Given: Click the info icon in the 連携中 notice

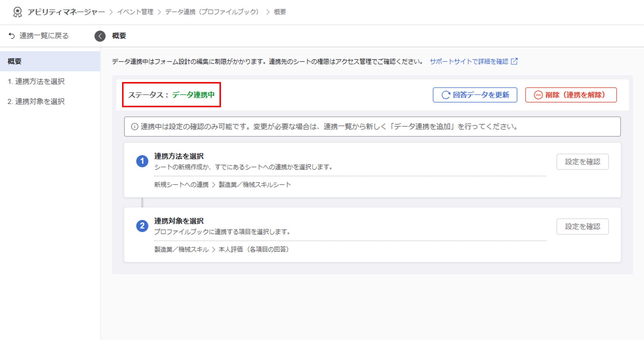Looking at the screenshot, I should 135,127.
